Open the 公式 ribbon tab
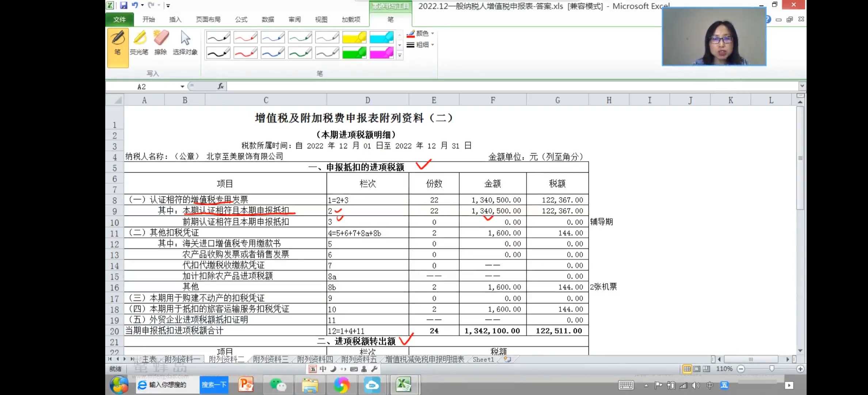 click(241, 19)
